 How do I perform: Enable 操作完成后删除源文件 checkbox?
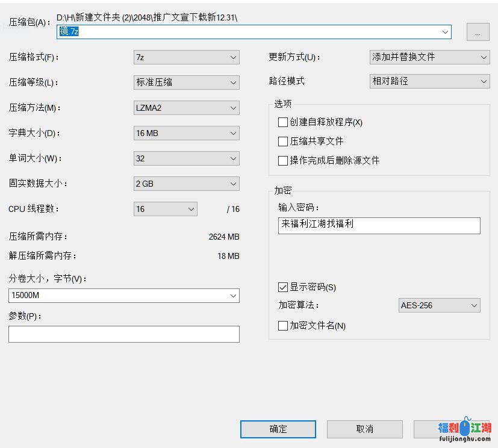[x=283, y=161]
